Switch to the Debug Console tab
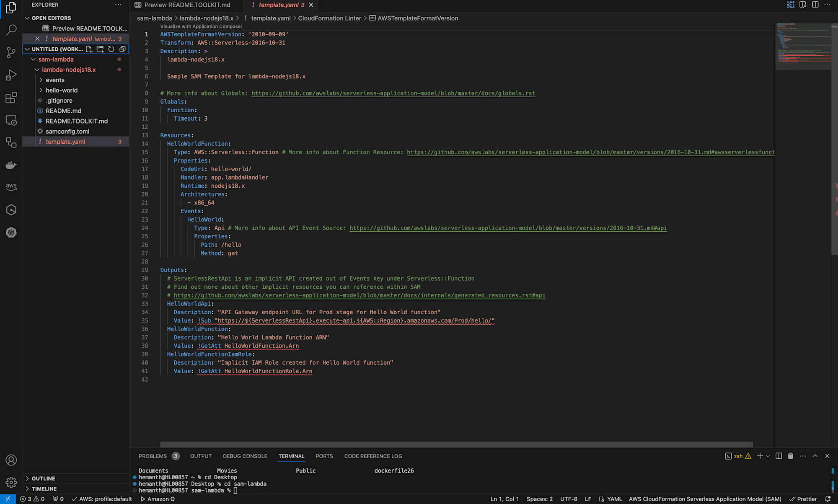Image resolution: width=838 pixels, height=504 pixels. [245, 456]
